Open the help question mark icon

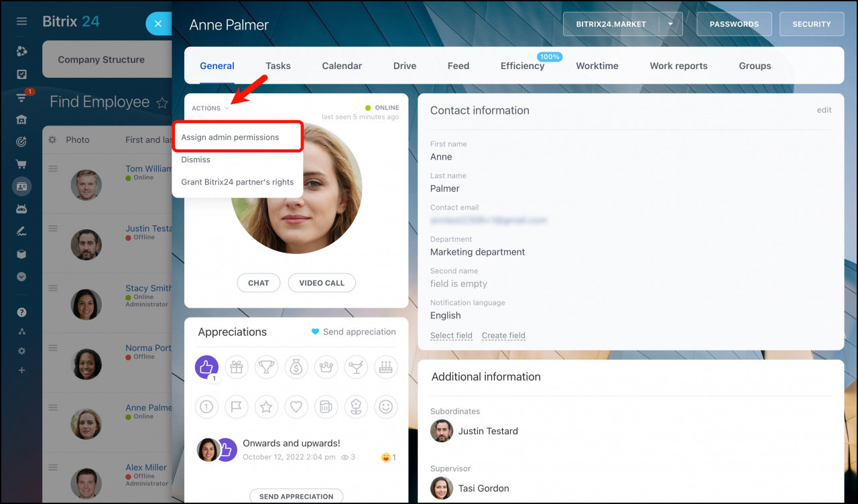(21, 312)
